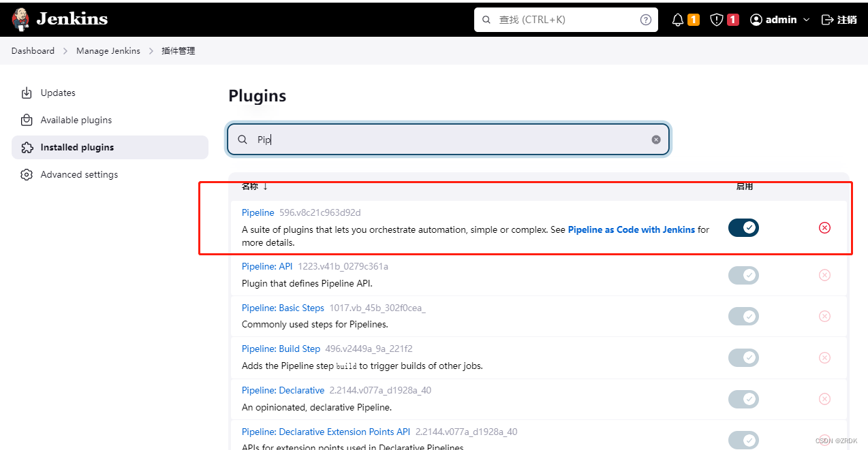868x450 pixels.
Task: Click uninstall icon for Pipeline: Build Step
Action: pyautogui.click(x=824, y=357)
